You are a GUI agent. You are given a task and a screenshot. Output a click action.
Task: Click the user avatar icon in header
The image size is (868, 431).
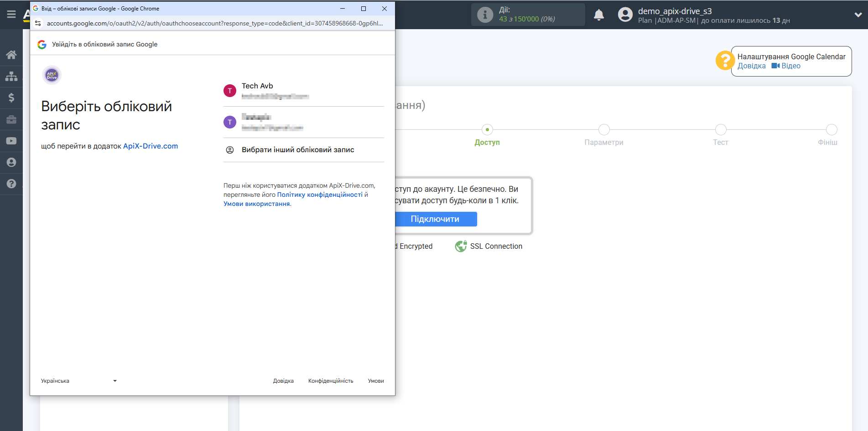(625, 15)
